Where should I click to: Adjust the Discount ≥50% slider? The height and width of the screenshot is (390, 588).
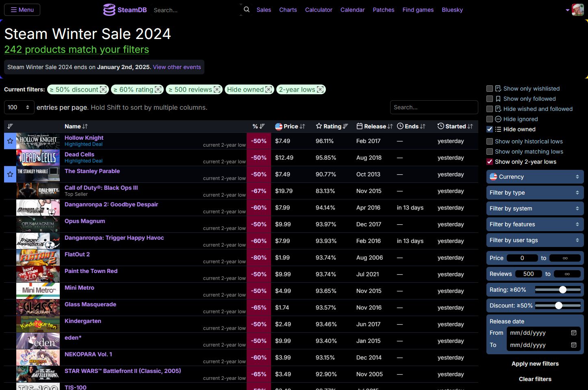(x=558, y=305)
